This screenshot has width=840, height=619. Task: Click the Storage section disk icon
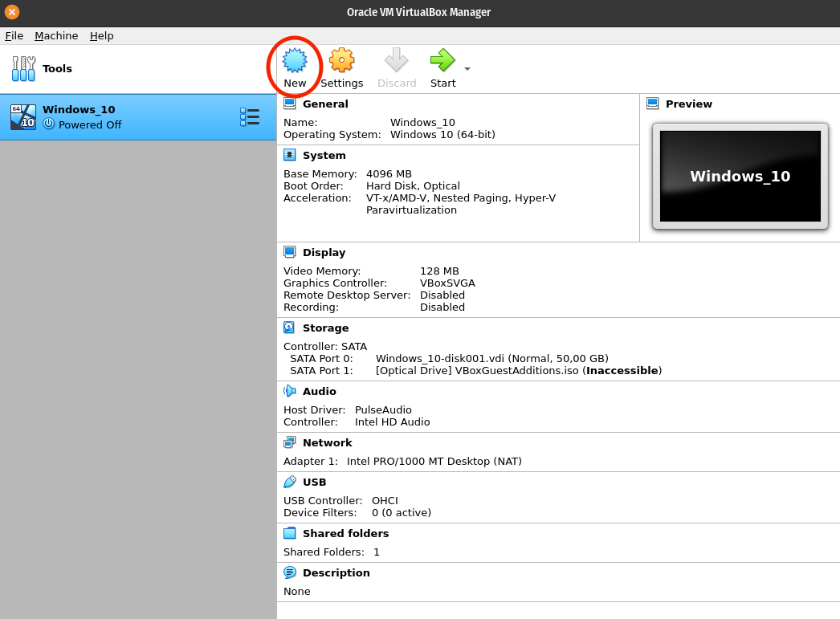289,328
